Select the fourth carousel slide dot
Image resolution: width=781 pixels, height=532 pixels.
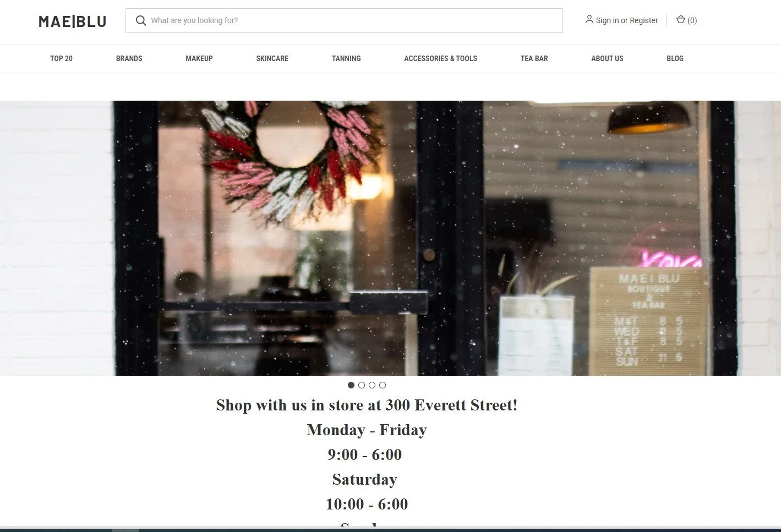click(383, 385)
